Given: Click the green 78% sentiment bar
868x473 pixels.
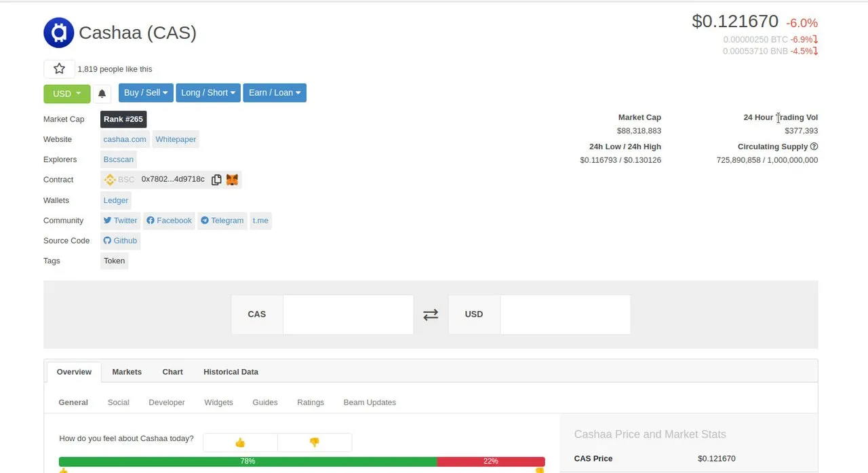Looking at the screenshot, I should pyautogui.click(x=248, y=461).
